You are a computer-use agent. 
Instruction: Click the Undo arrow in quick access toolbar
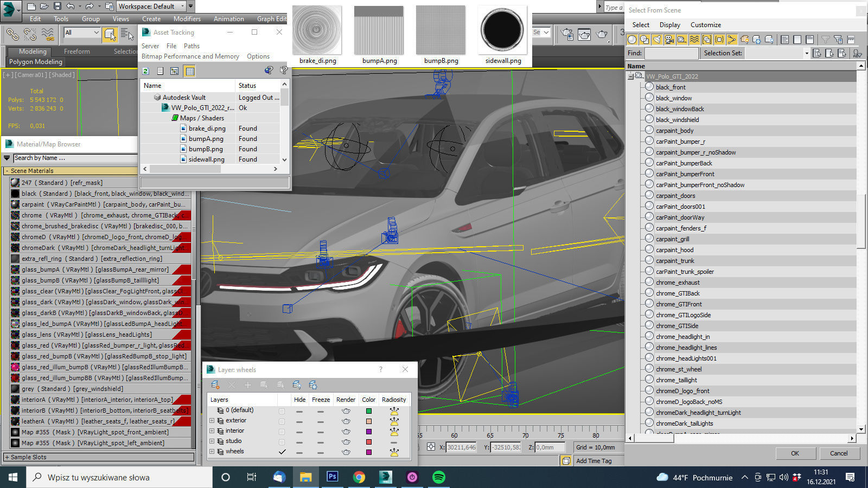click(x=71, y=7)
